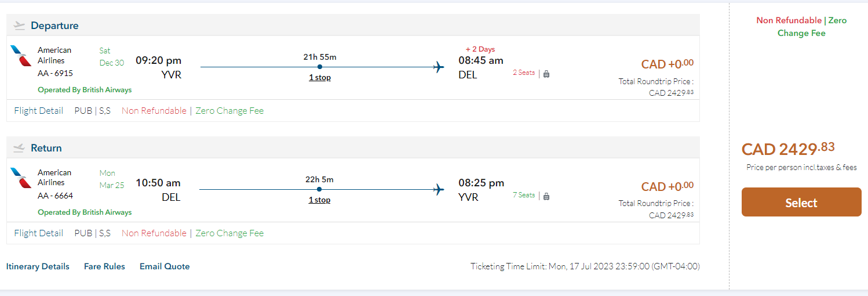Click departure flight's Zero Change Fee text
This screenshot has height=296, width=868.
[229, 110]
